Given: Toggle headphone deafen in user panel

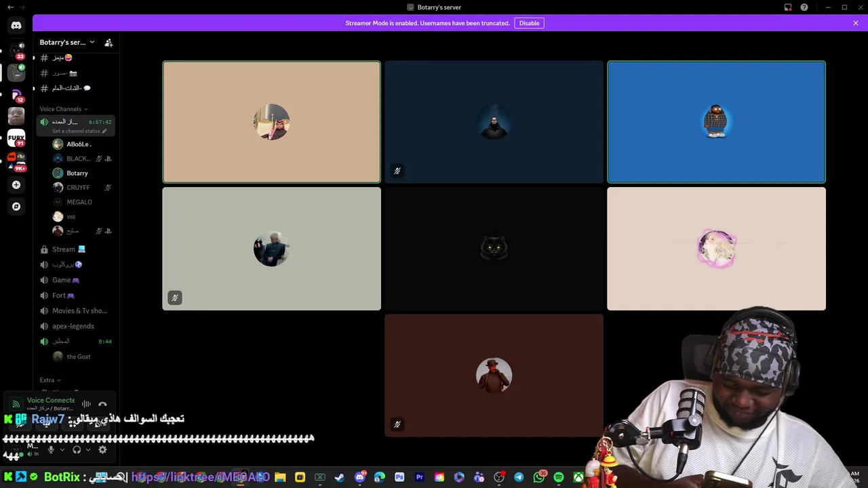Looking at the screenshot, I should [x=77, y=449].
